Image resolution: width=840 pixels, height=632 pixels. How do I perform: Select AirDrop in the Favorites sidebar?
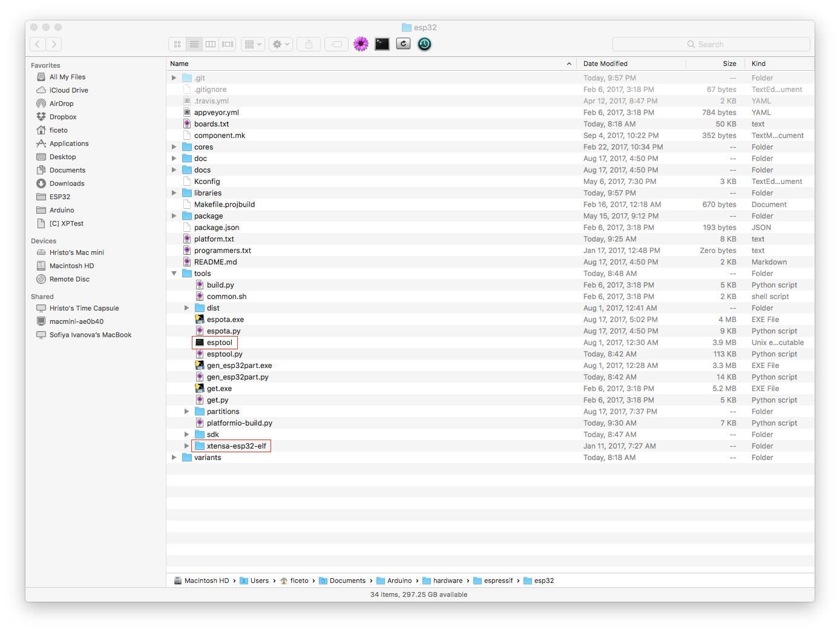click(x=61, y=103)
